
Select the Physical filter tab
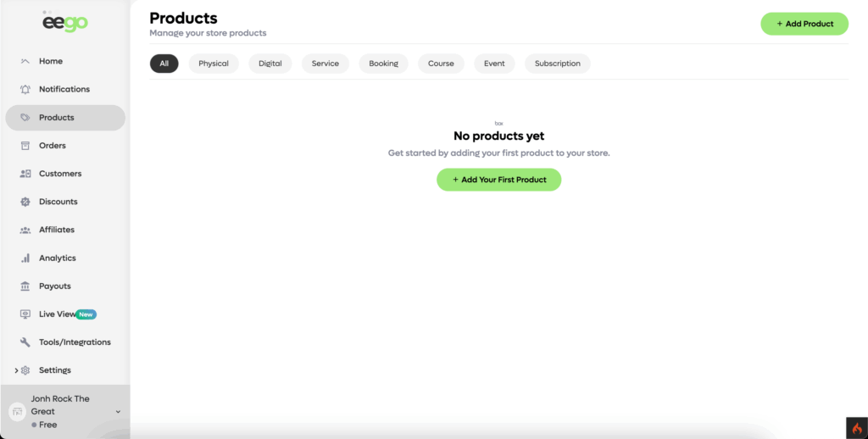(214, 64)
